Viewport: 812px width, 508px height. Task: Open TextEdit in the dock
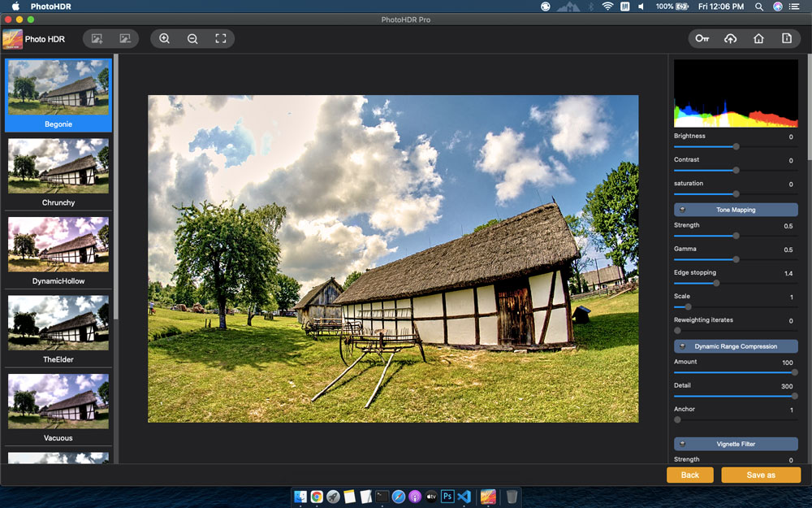point(366,497)
